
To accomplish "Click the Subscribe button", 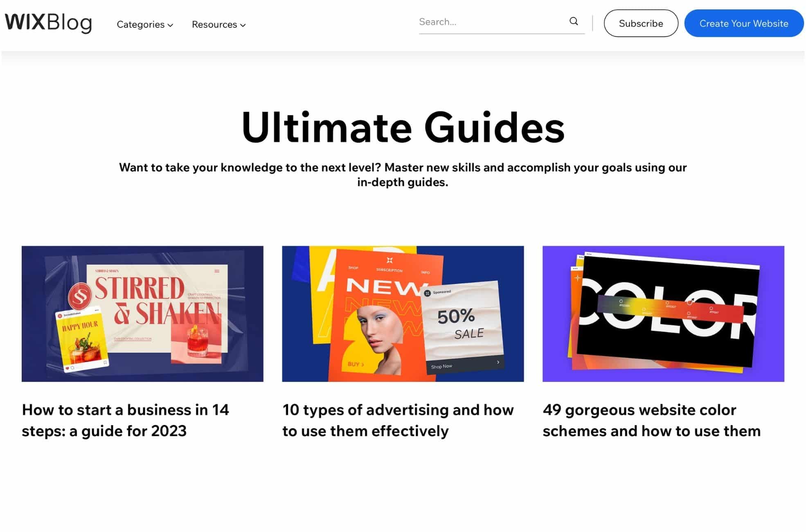I will pos(640,23).
